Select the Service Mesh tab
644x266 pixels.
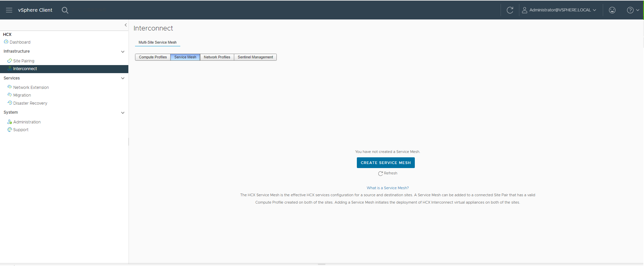point(185,57)
